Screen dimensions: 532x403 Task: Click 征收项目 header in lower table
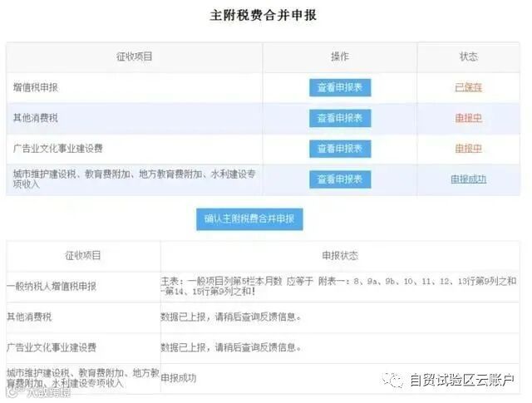[83, 255]
